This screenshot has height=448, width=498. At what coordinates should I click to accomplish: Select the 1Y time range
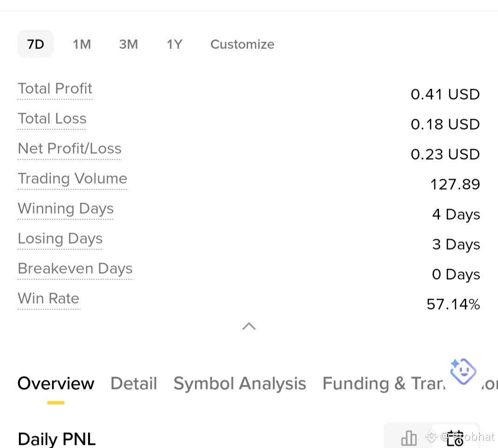pyautogui.click(x=175, y=44)
